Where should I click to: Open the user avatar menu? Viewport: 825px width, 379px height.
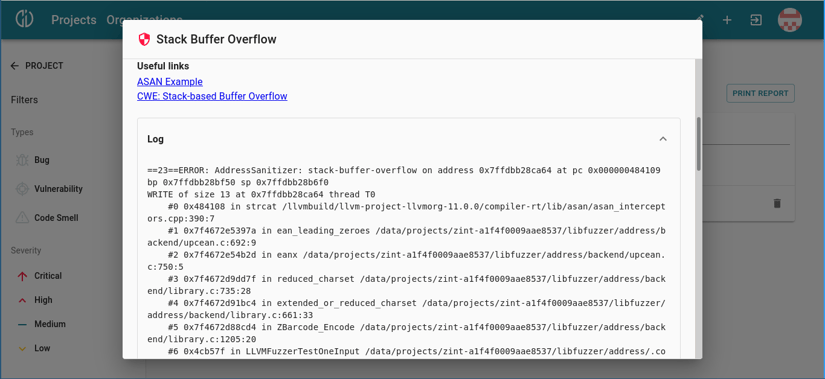790,20
